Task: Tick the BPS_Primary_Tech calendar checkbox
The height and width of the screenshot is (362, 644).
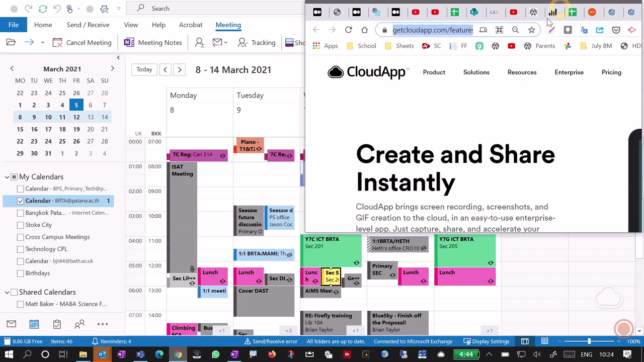Action: (20, 189)
